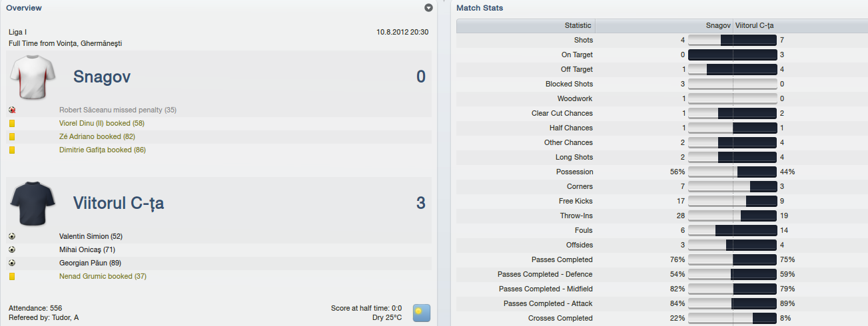This screenshot has height=326, width=868.
Task: Click the Fouls statistic row
Action: [662, 230]
